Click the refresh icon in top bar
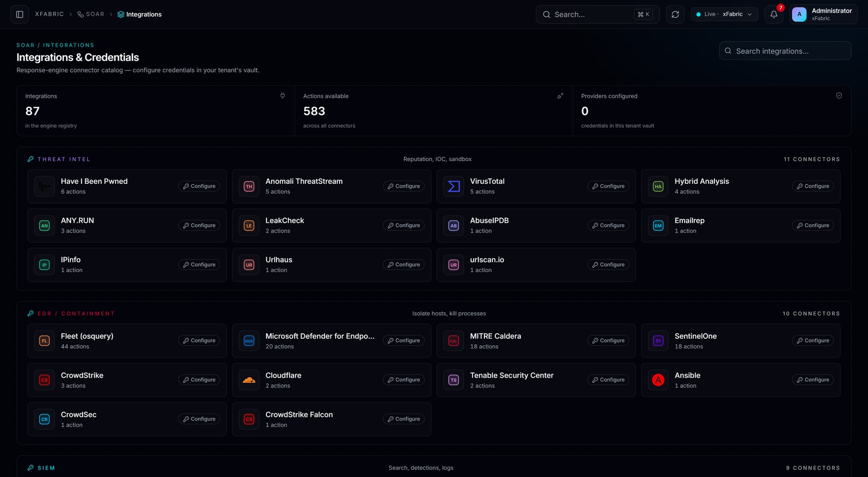Screen dimensions: 868x477 (x=675, y=15)
